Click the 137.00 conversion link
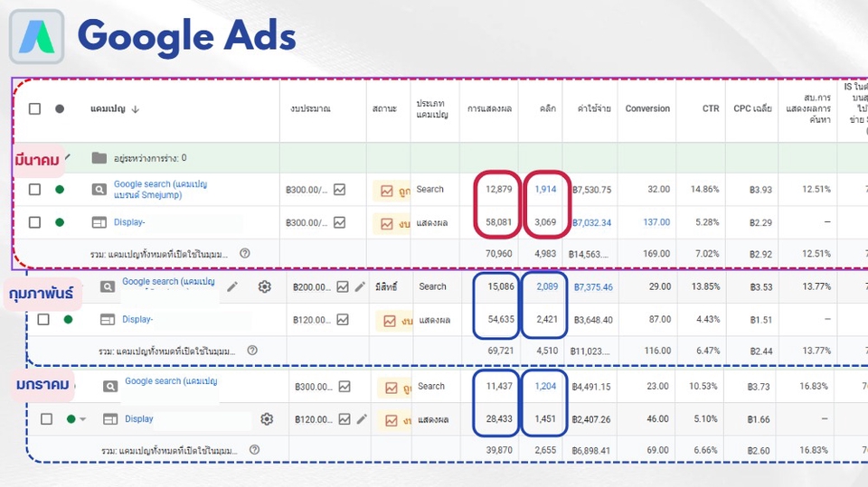The height and width of the screenshot is (487, 868). [x=656, y=222]
